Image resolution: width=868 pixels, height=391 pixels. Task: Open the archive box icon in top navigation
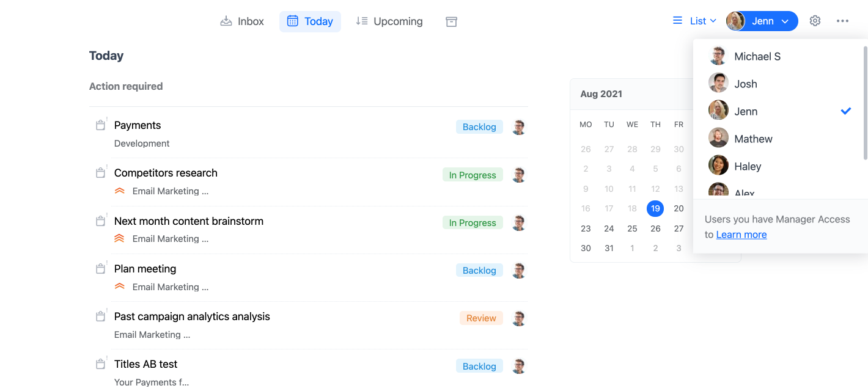[451, 21]
